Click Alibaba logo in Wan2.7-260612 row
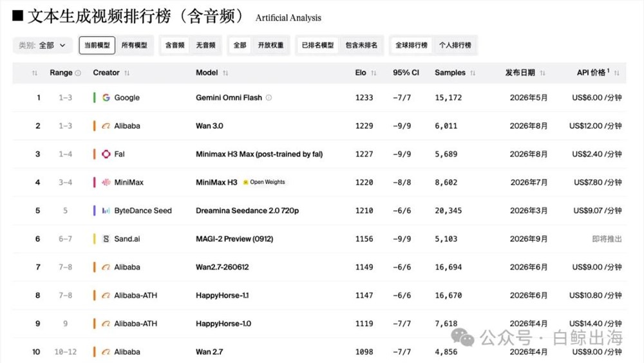Screen dimensions: 644x363 pyautogui.click(x=106, y=267)
